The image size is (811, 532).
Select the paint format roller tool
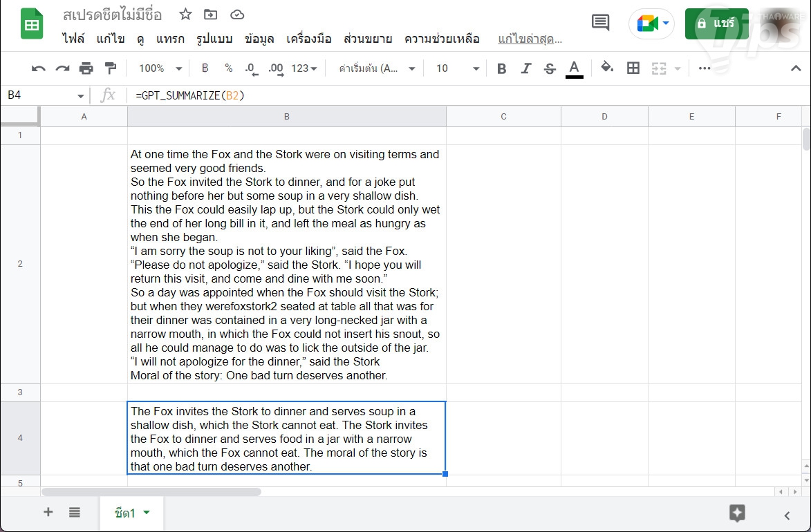(110, 68)
